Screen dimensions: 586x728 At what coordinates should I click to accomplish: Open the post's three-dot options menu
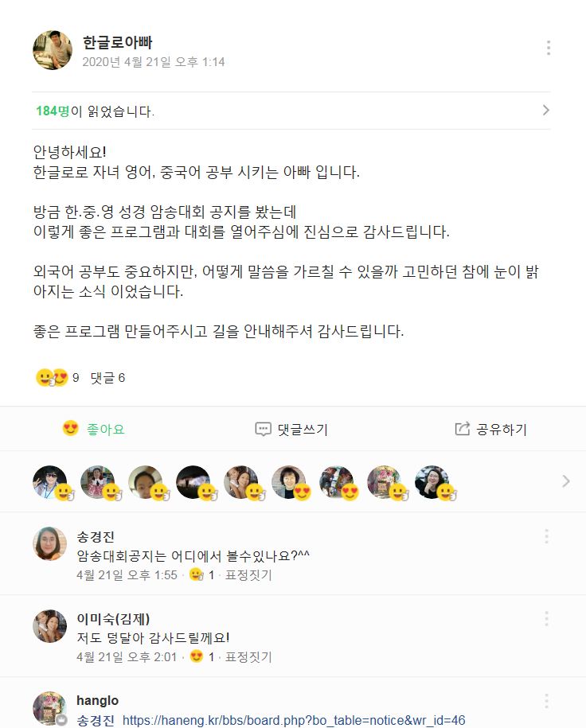click(549, 48)
